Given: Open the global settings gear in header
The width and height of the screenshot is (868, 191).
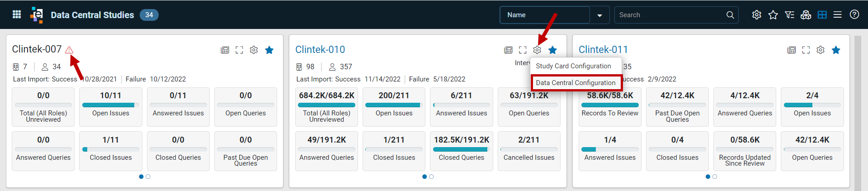Looking at the screenshot, I should coord(756,15).
